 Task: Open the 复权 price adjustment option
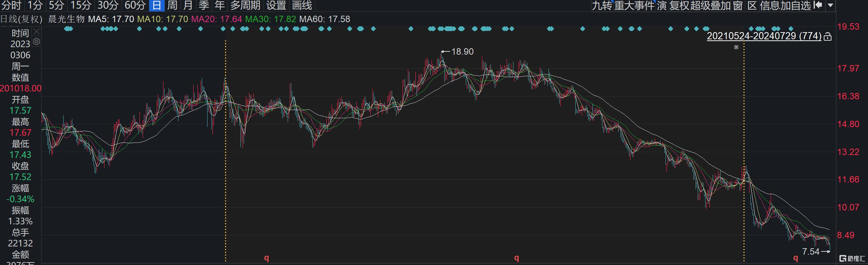click(679, 5)
